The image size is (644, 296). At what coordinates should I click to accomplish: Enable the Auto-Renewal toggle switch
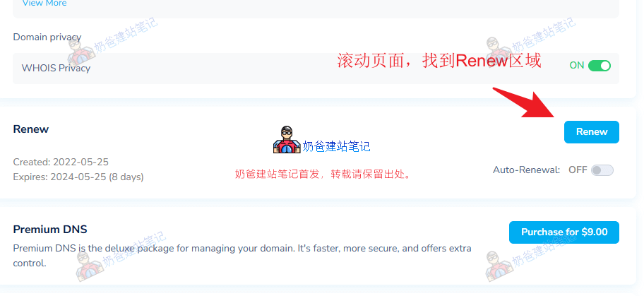pos(602,170)
